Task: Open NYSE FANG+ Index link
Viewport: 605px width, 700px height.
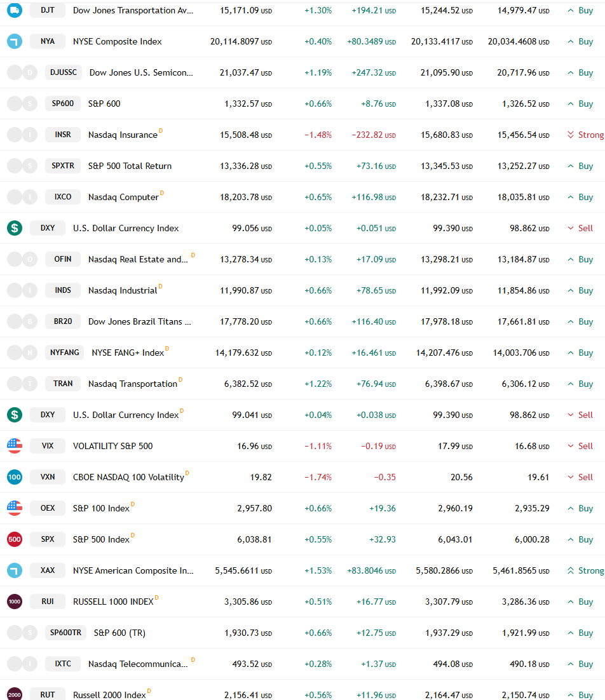Action: tap(128, 353)
